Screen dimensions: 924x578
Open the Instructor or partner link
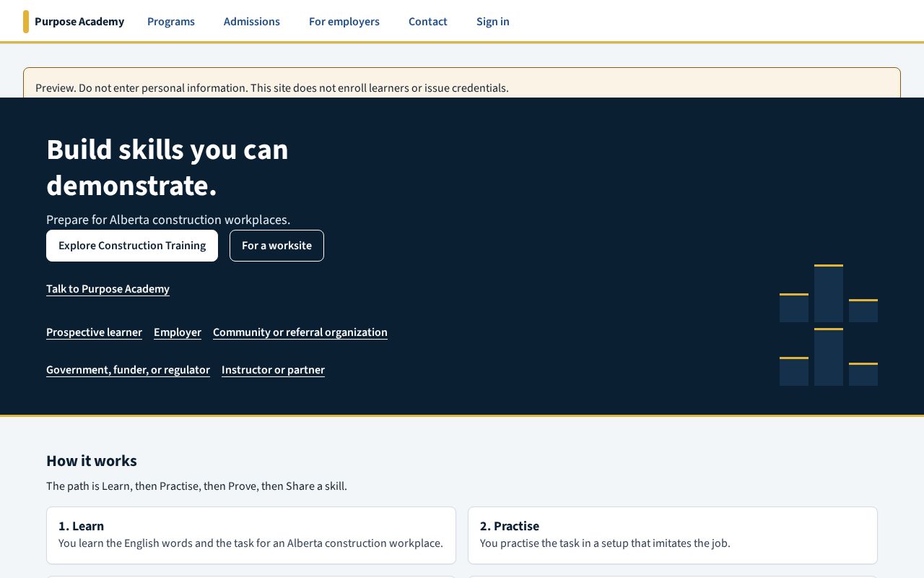pos(273,370)
